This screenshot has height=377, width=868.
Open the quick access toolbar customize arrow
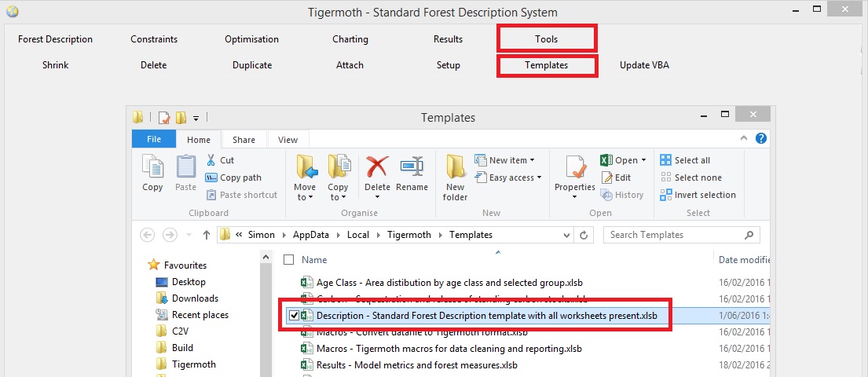pos(196,118)
